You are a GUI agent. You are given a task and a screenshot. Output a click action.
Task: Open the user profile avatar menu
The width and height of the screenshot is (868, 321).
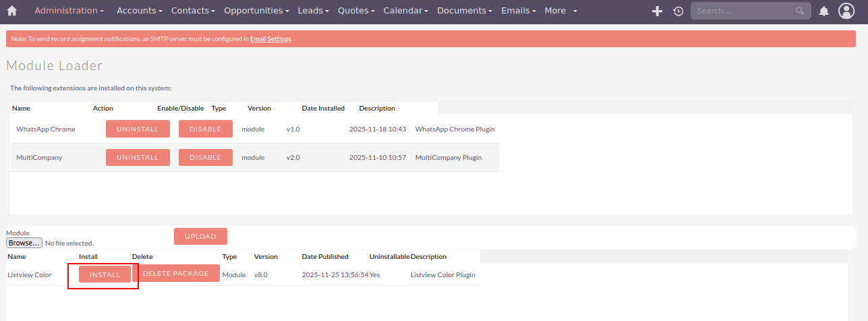846,11
